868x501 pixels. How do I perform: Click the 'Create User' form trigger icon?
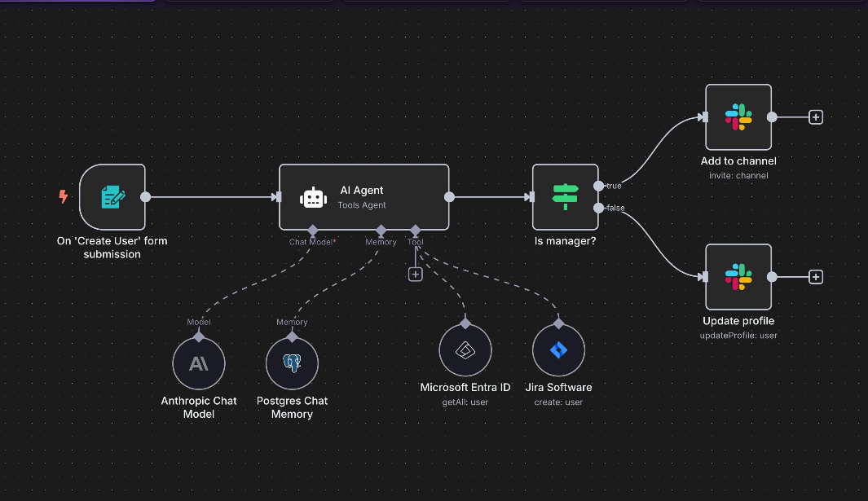coord(113,197)
